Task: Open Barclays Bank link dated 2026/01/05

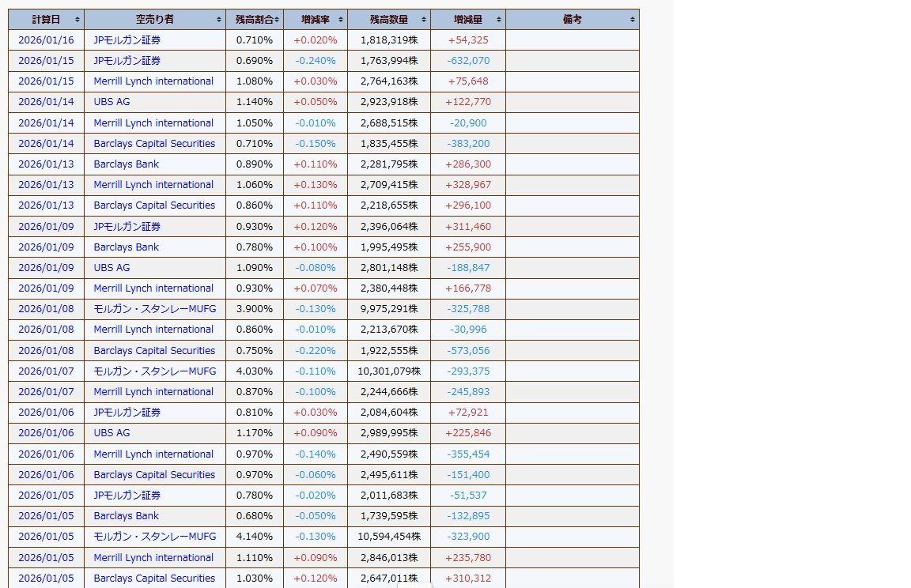Action: tap(126, 516)
